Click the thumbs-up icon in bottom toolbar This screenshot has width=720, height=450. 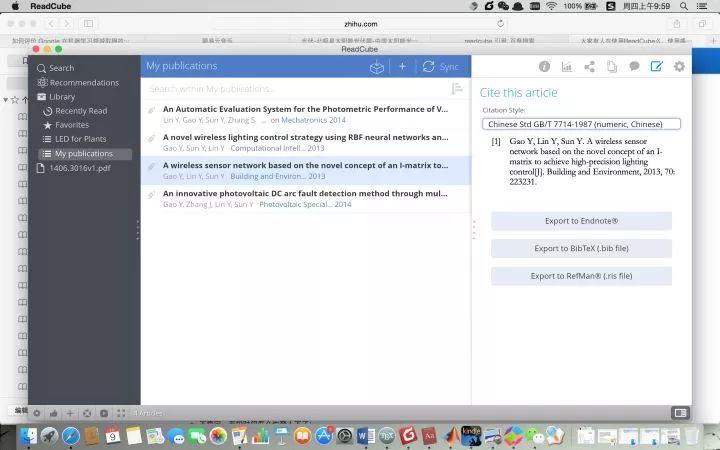point(53,413)
